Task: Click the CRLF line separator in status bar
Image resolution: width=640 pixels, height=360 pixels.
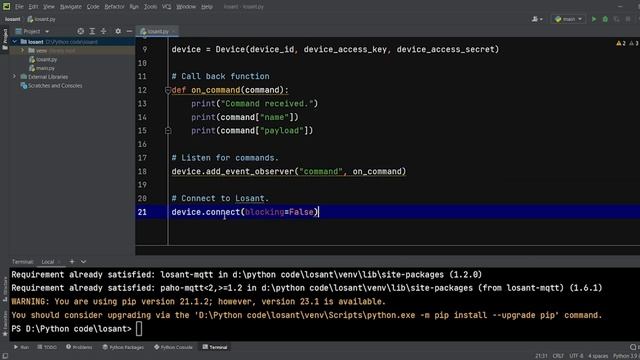Action: [558, 356]
